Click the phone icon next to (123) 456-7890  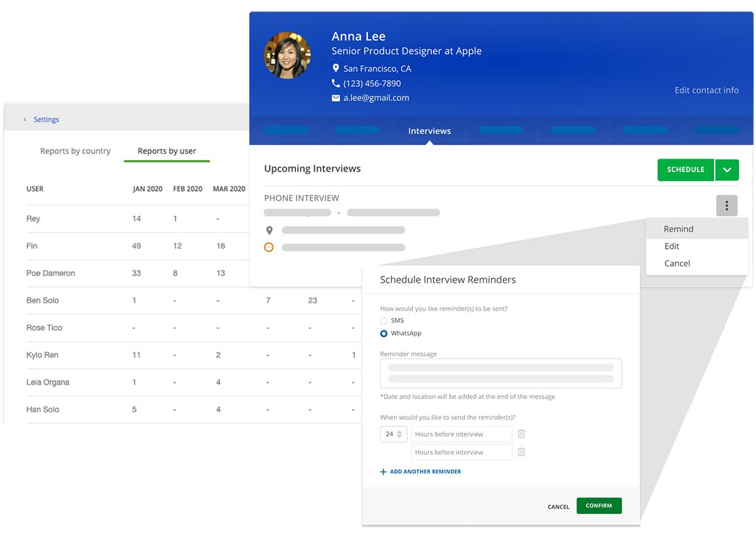click(x=335, y=83)
